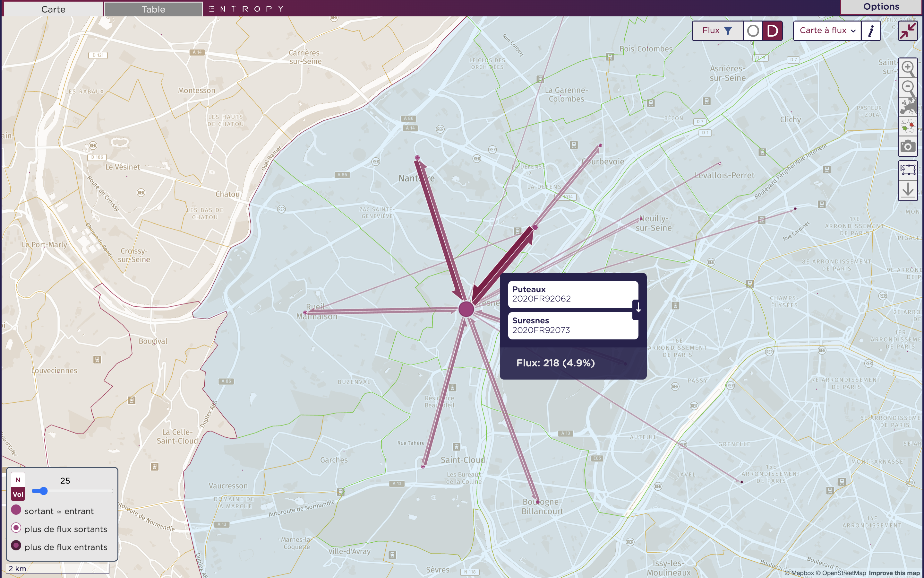Select the Boulogne-Billancourt flow node
Image resolution: width=924 pixels, height=578 pixels.
538,502
